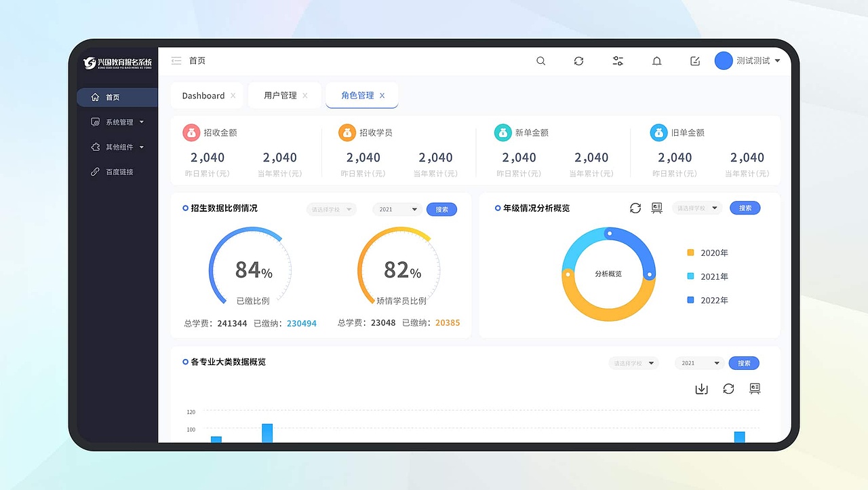868x490 pixels.
Task: Click the sidebar collapse hamburger icon
Action: [176, 61]
